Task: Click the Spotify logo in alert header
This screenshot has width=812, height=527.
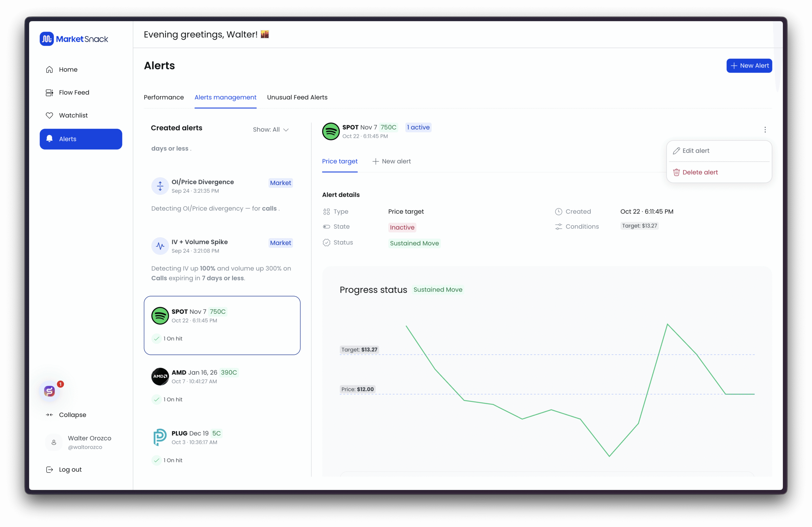Action: (331, 131)
